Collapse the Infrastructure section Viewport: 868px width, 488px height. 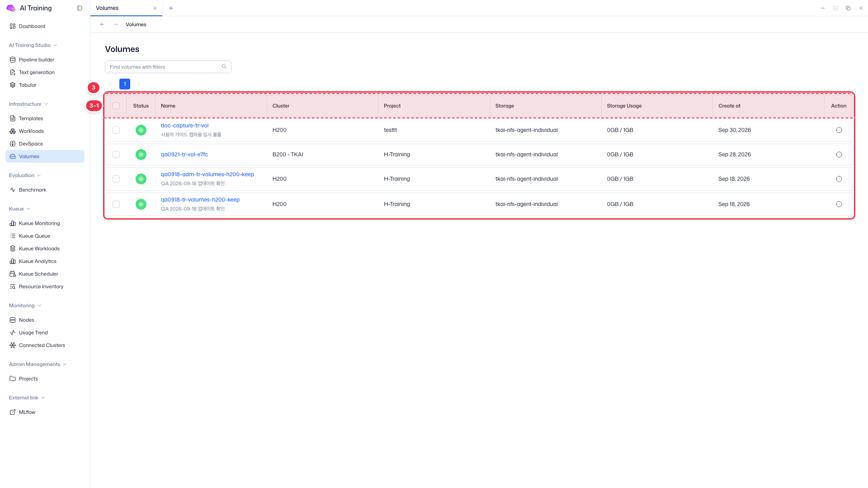(28, 104)
